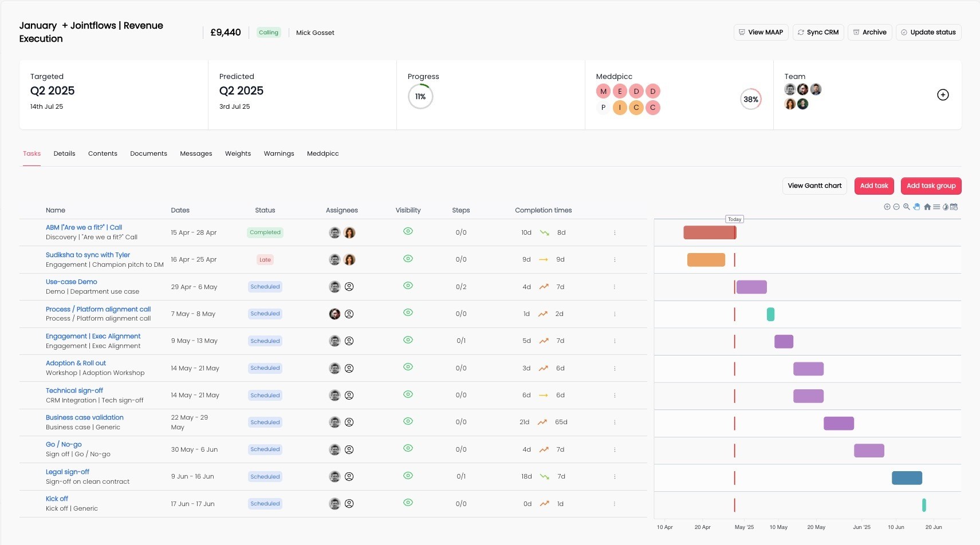This screenshot has height=545, width=980.
Task: Open the Warnings tab
Action: point(279,153)
